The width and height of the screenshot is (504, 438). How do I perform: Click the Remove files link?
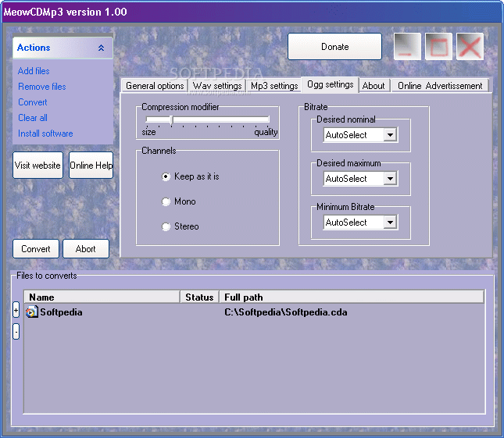pyautogui.click(x=41, y=87)
